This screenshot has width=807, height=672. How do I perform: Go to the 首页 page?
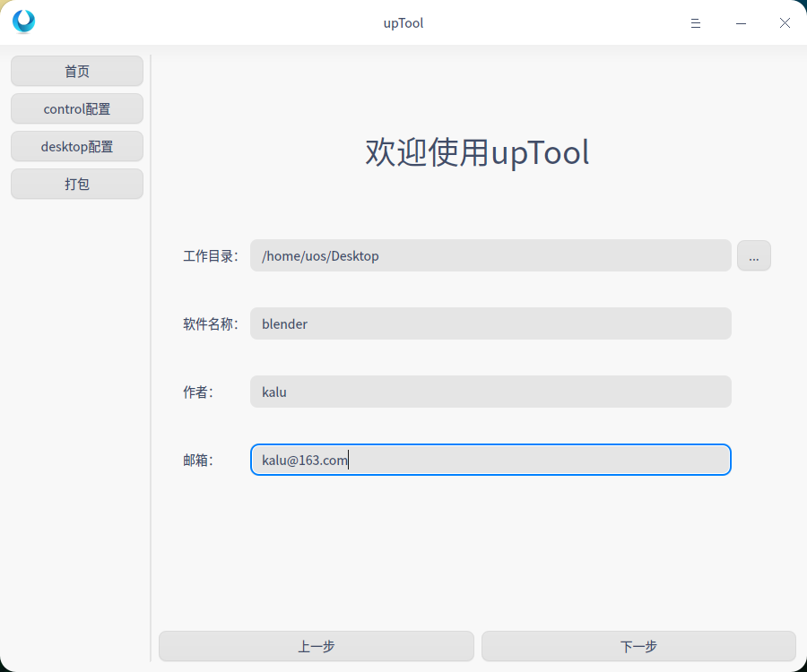(77, 71)
